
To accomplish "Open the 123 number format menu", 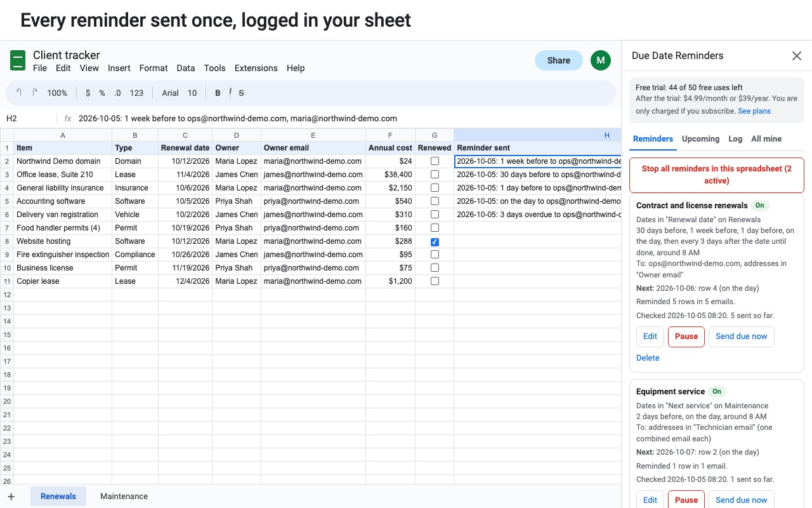I will click(x=136, y=93).
